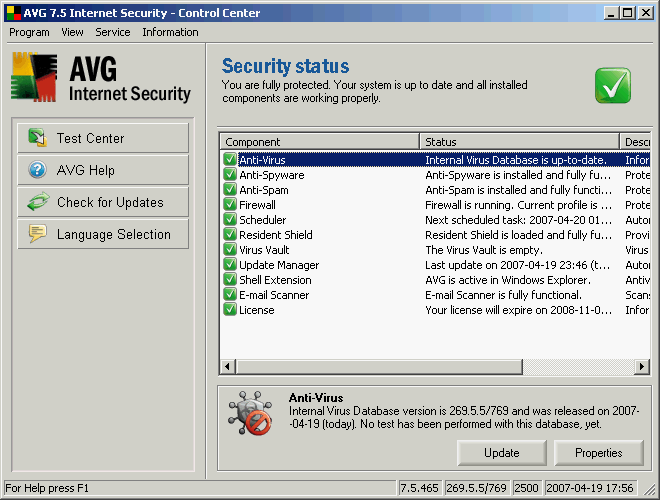Open the Program menu
660x500 pixels.
[x=29, y=32]
